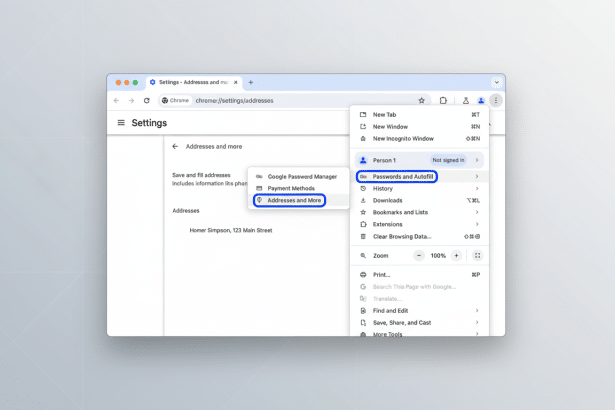Open the tab search dropdown arrow

(497, 82)
